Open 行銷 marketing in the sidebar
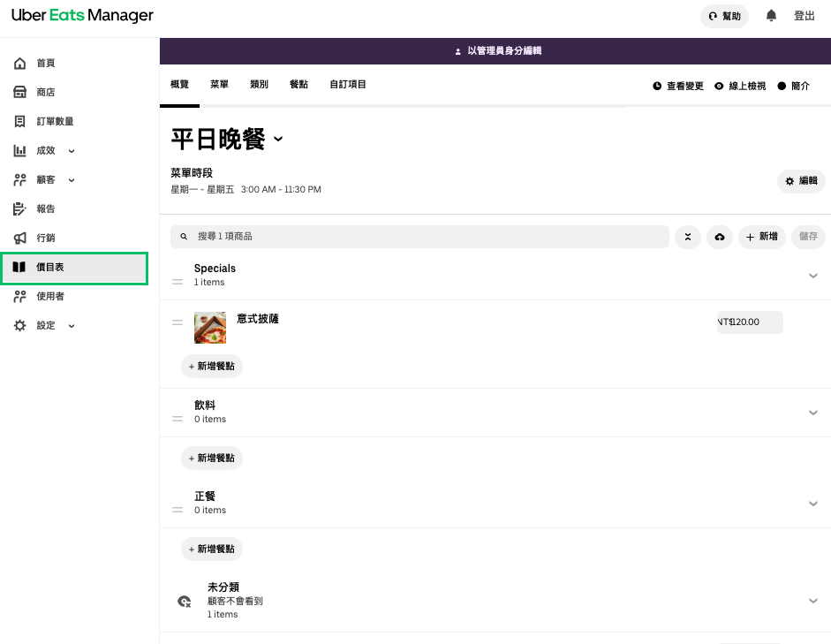The height and width of the screenshot is (644, 831). point(46,239)
